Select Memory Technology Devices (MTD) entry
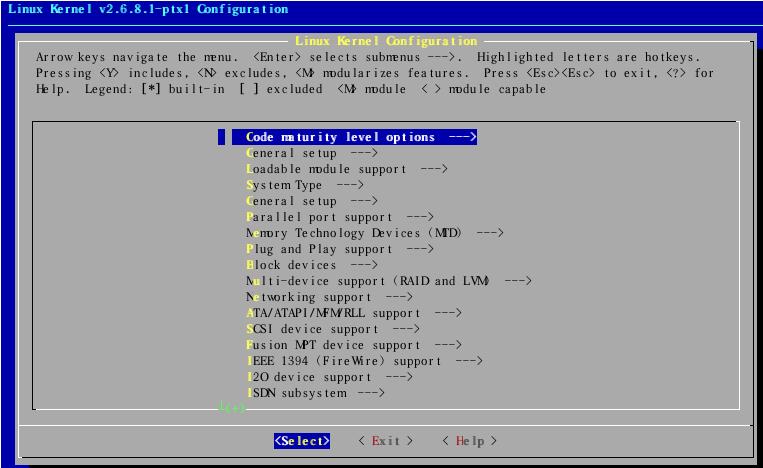This screenshot has height=468, width=763. pos(375,233)
